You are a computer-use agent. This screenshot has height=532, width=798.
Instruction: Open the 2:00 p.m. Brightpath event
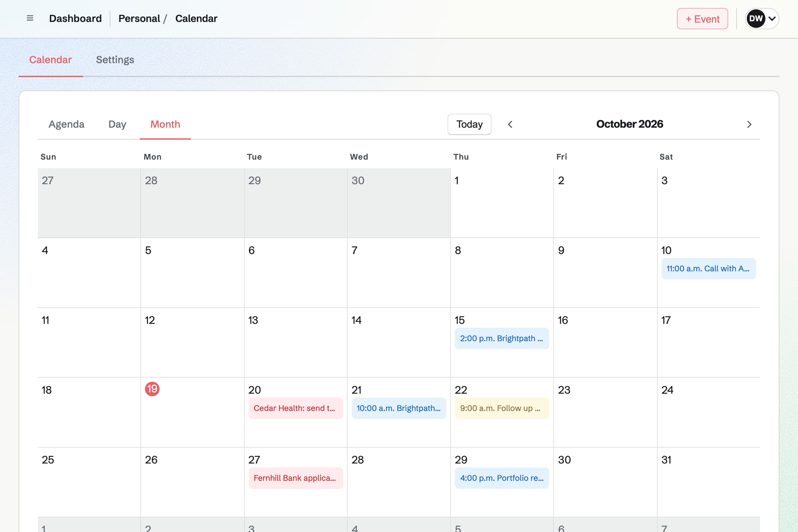click(502, 338)
